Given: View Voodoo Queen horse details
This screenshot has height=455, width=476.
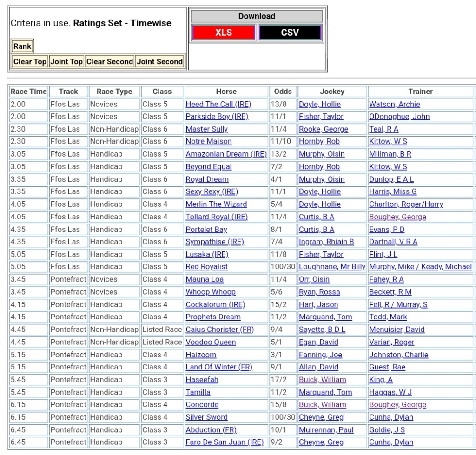Looking at the screenshot, I should (x=211, y=342).
